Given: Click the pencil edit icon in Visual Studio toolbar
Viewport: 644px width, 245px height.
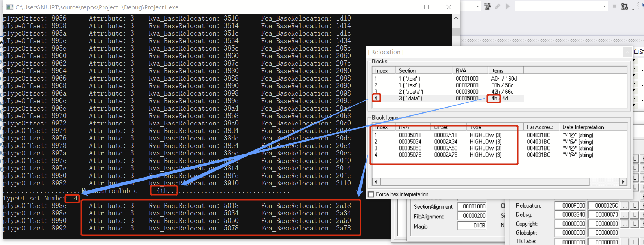Looking at the screenshot, I should pyautogui.click(x=498, y=6).
